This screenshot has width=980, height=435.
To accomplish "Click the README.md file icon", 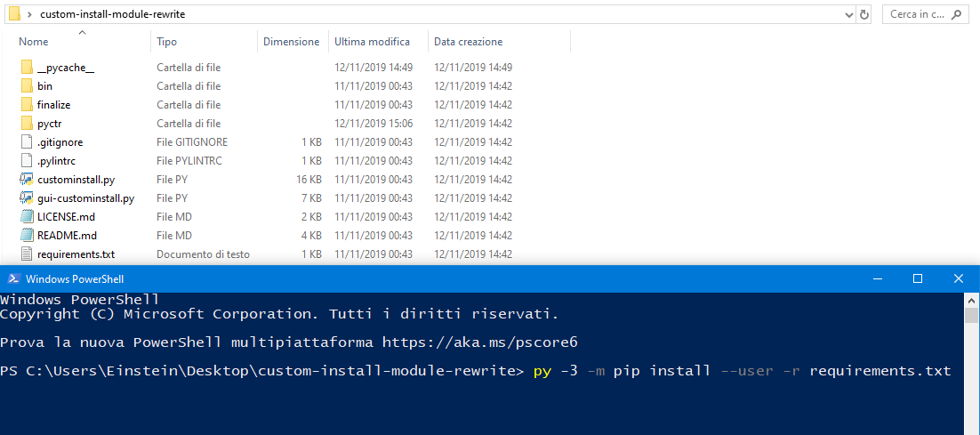I will point(27,236).
